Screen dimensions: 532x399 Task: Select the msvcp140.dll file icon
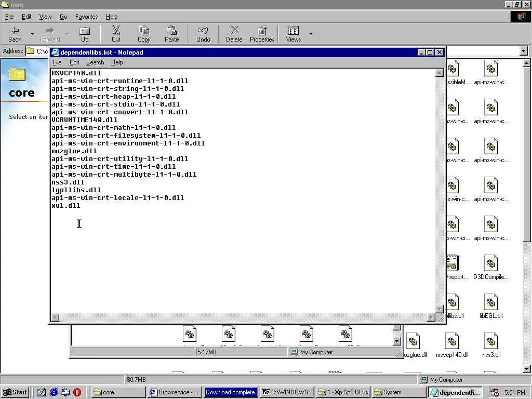click(452, 345)
